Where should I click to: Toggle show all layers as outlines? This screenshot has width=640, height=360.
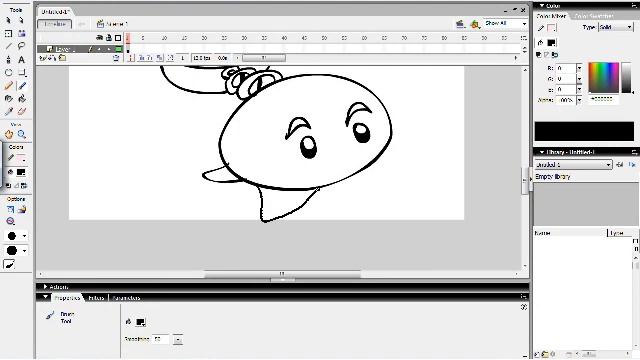[118, 38]
